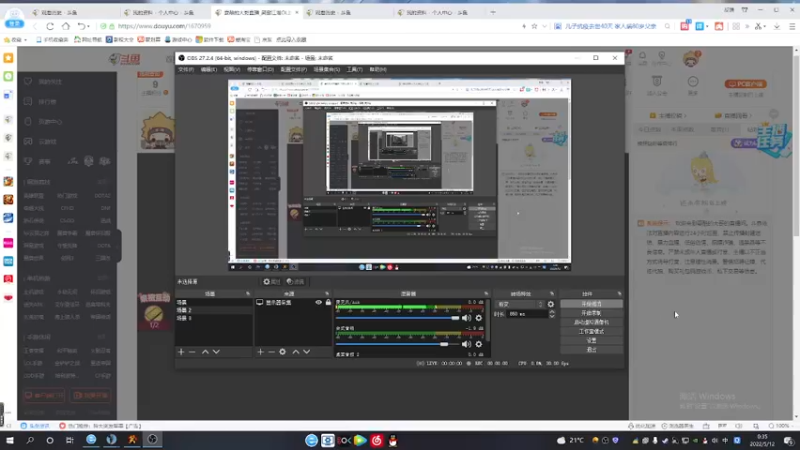Go to browser home page icon
The height and width of the screenshot is (450, 800).
coord(66,26)
